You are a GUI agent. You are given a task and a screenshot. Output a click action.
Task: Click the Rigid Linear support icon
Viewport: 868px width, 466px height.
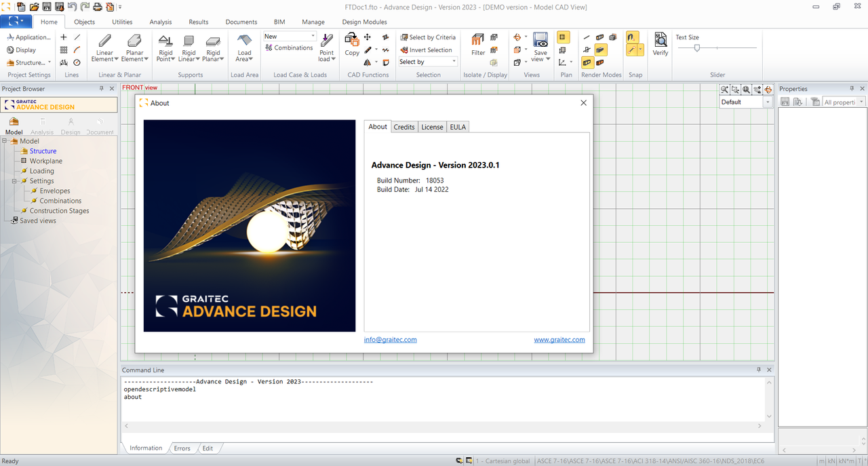click(189, 47)
